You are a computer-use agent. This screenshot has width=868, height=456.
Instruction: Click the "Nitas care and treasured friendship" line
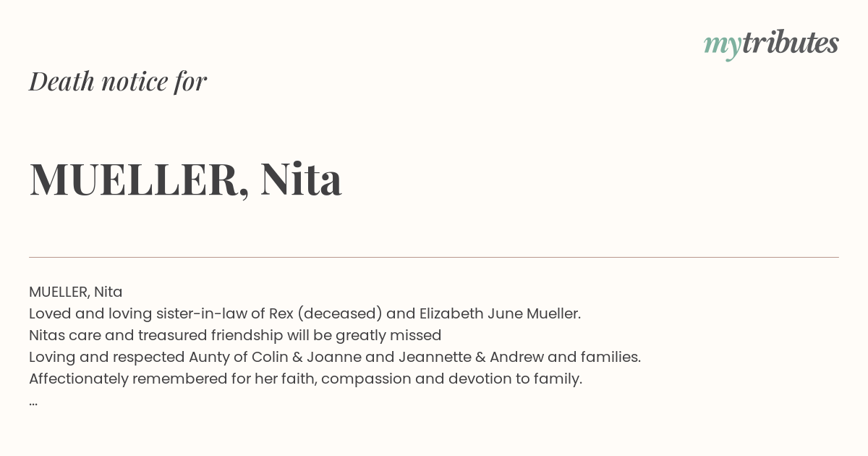click(x=235, y=335)
